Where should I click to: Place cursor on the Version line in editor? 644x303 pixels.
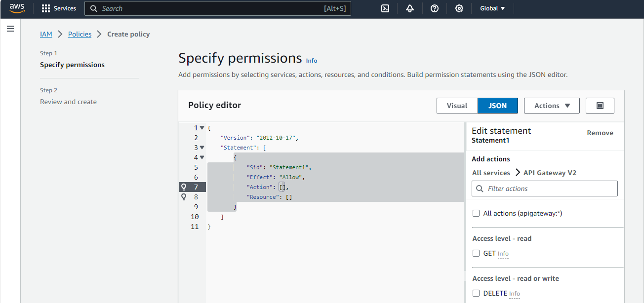pyautogui.click(x=260, y=138)
